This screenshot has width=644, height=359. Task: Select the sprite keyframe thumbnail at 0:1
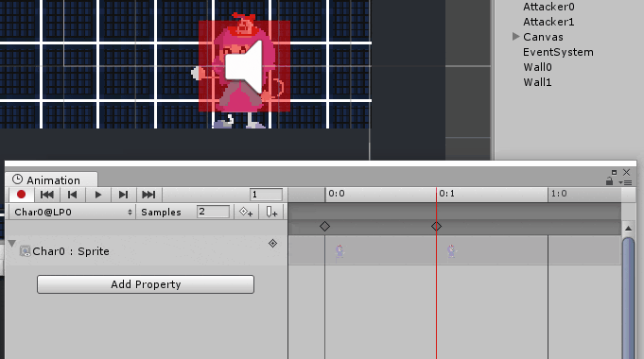pos(451,250)
